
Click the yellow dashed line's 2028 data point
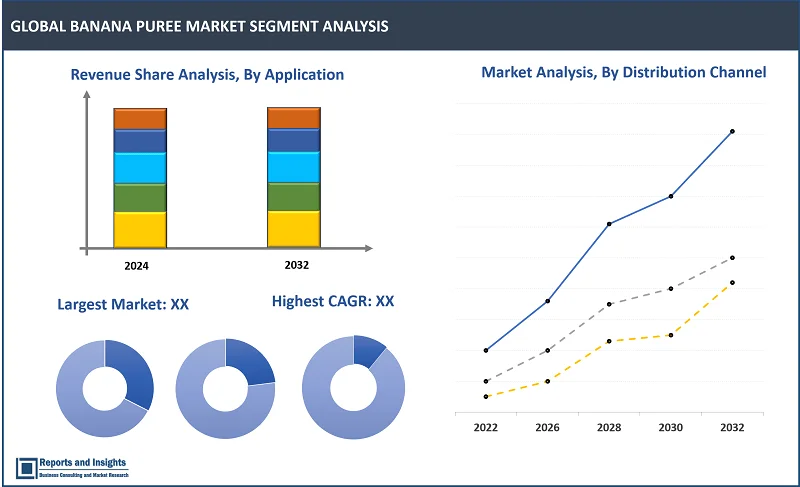tap(609, 341)
